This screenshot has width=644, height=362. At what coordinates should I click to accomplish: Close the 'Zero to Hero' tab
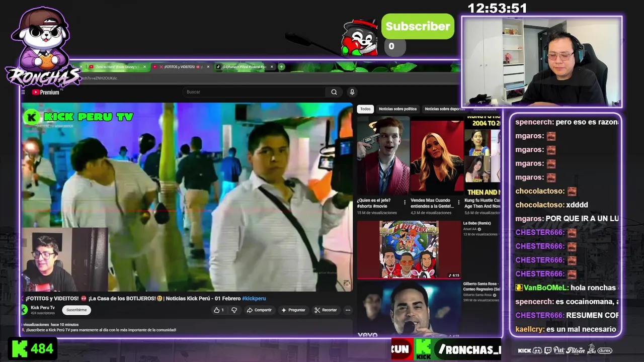point(144,67)
